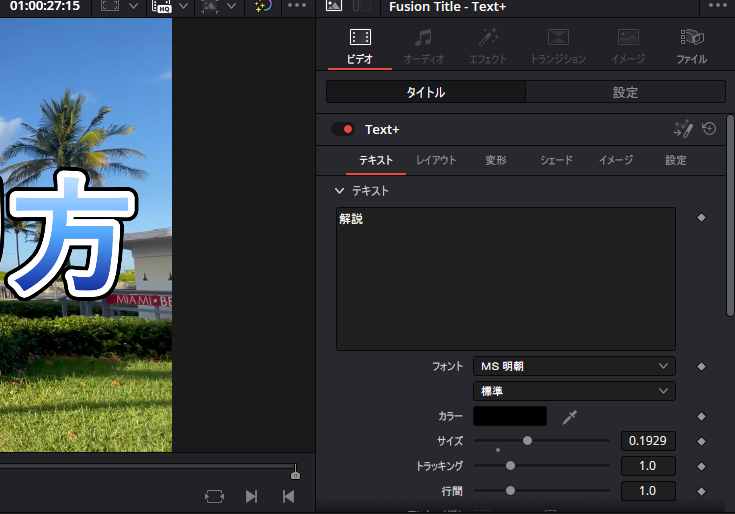Click the Text+ magic wand icon
The image size is (735, 514).
(683, 129)
